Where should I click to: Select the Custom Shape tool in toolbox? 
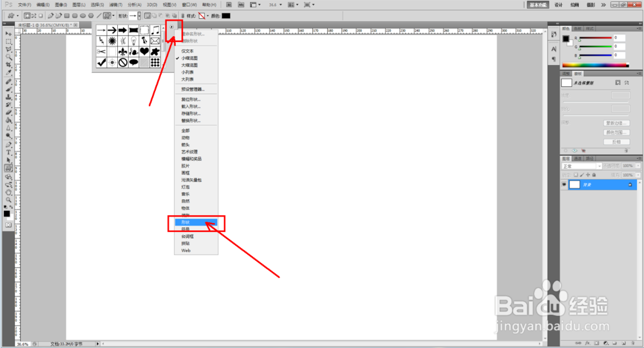pyautogui.click(x=8, y=168)
